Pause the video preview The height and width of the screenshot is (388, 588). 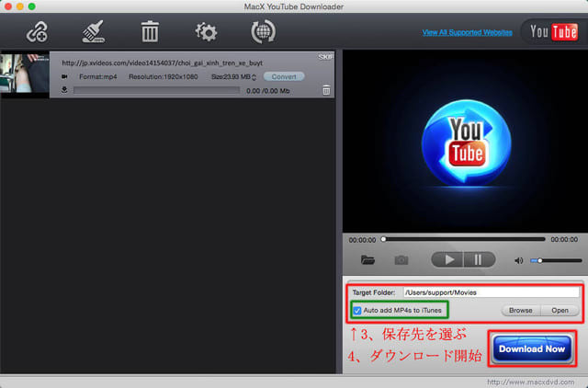click(480, 259)
